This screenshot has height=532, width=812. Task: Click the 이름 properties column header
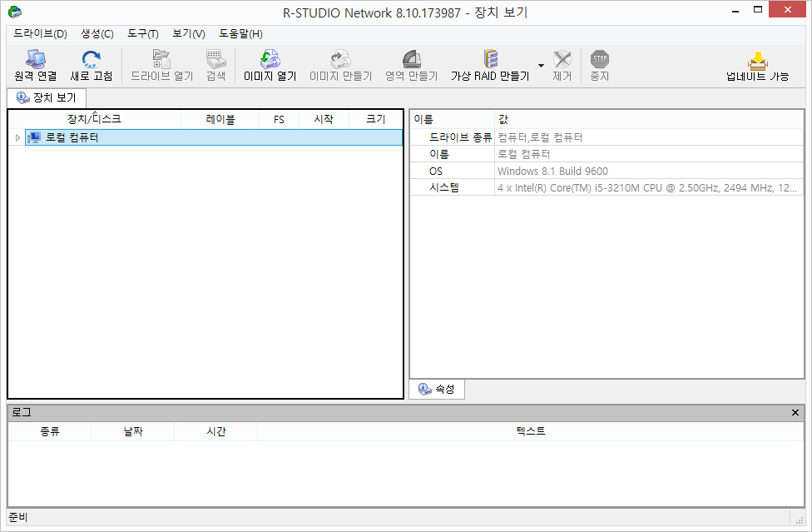(452, 120)
